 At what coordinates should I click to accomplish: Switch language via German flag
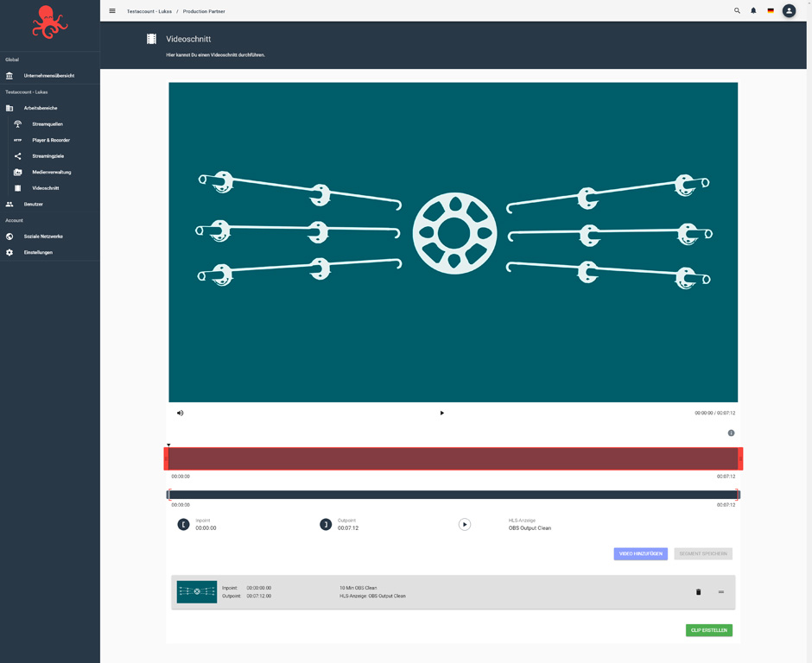tap(771, 11)
